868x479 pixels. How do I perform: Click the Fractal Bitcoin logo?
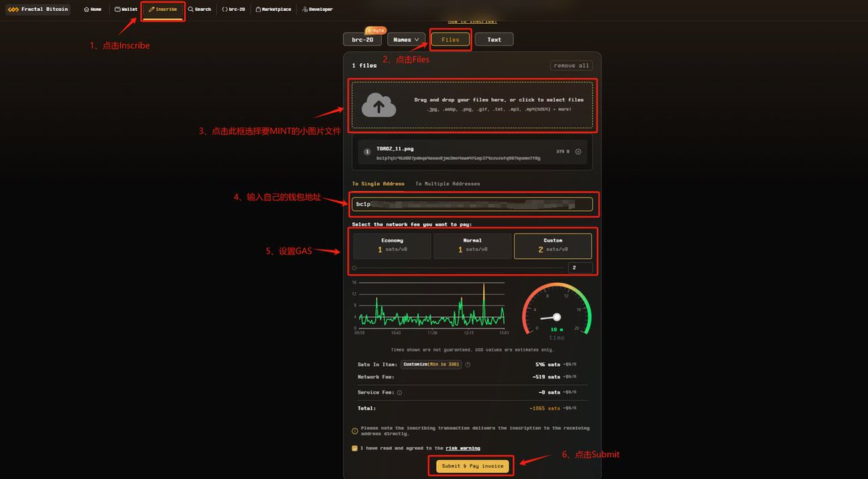click(38, 9)
